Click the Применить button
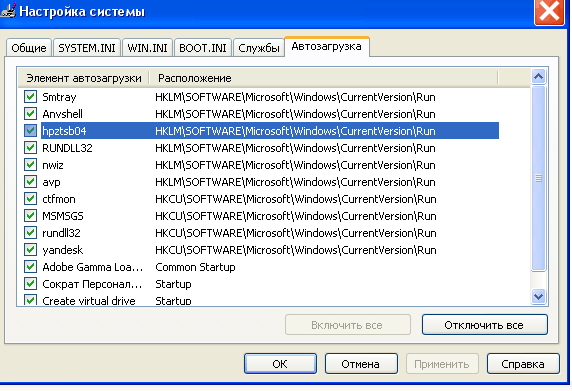 442,364
